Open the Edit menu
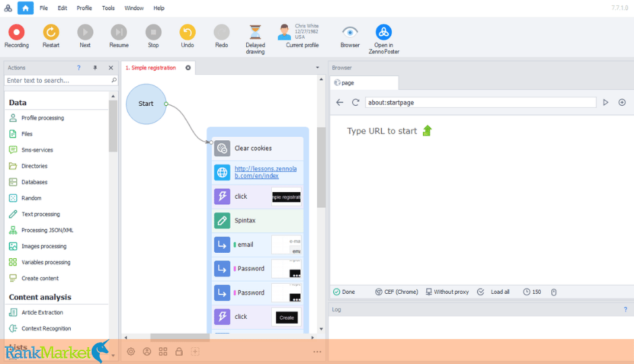634x364 pixels. point(62,8)
